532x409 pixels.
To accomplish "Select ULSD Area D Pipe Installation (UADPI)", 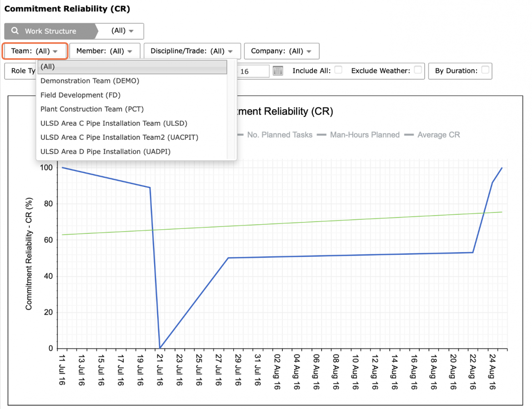I will [105, 151].
